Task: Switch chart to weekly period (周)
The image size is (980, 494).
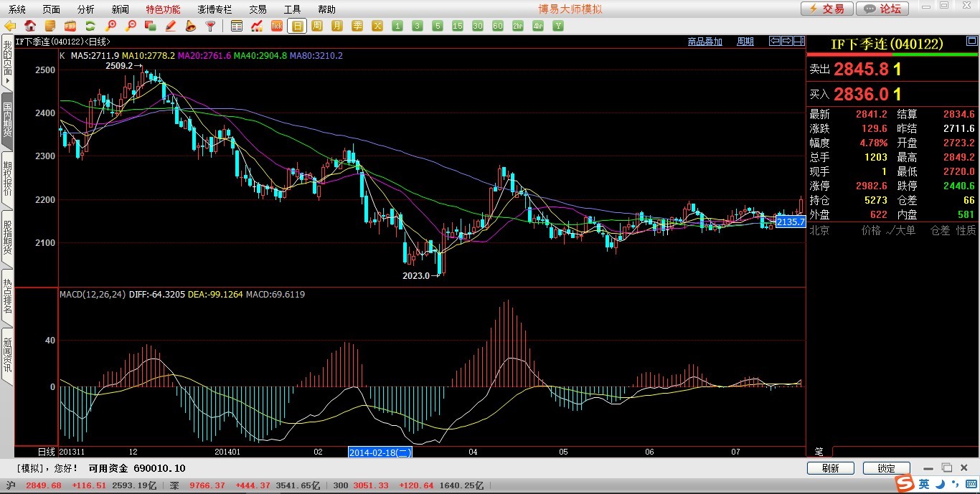Action: pyautogui.click(x=317, y=26)
